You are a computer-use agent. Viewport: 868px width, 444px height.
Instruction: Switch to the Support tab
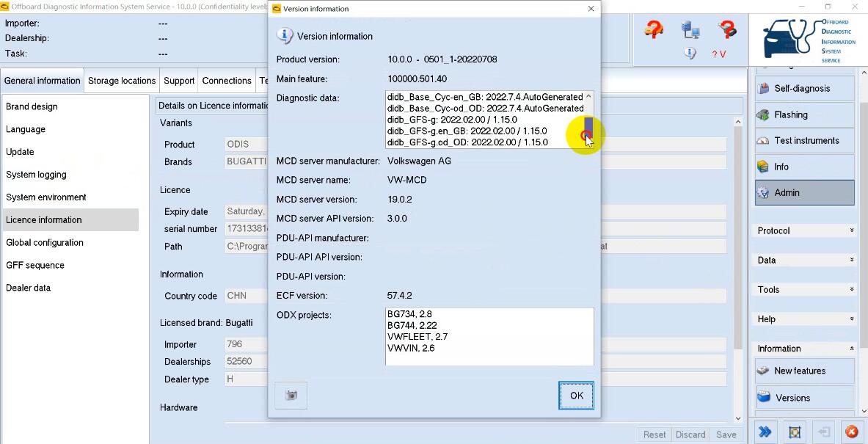tap(179, 81)
